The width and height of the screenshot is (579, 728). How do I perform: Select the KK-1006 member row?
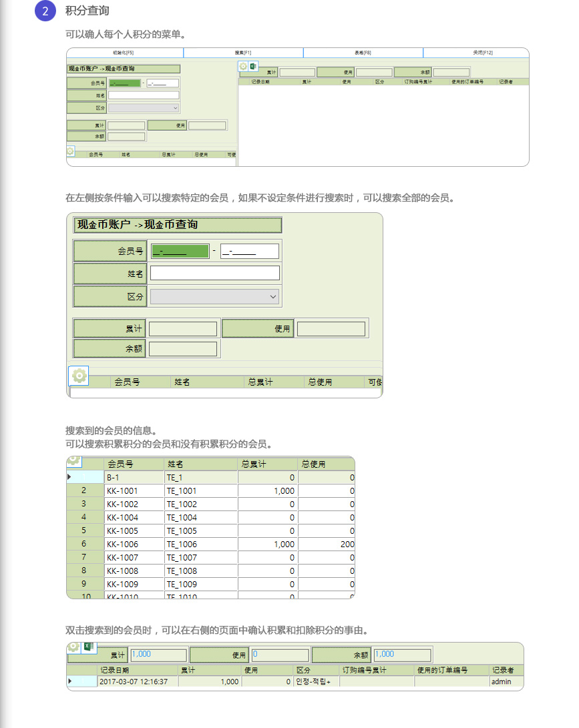134,544
